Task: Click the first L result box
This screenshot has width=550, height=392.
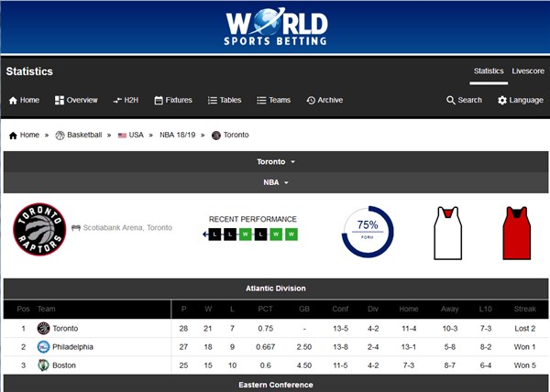Action: point(214,234)
